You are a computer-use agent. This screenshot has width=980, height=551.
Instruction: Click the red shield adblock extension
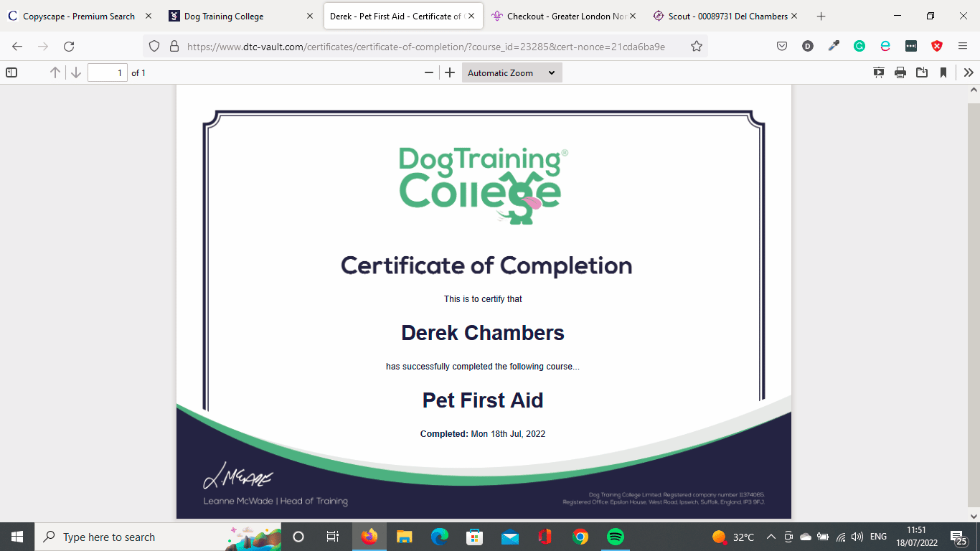coord(937,46)
